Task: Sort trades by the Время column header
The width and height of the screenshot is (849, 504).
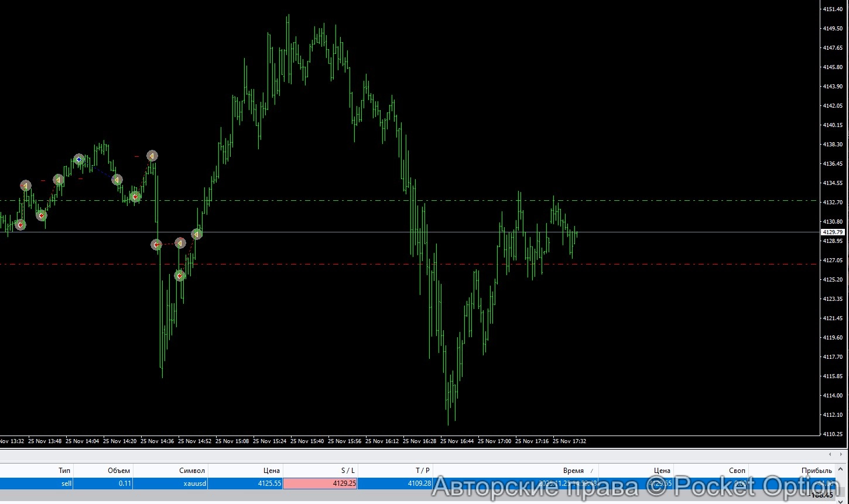Action: pyautogui.click(x=573, y=471)
